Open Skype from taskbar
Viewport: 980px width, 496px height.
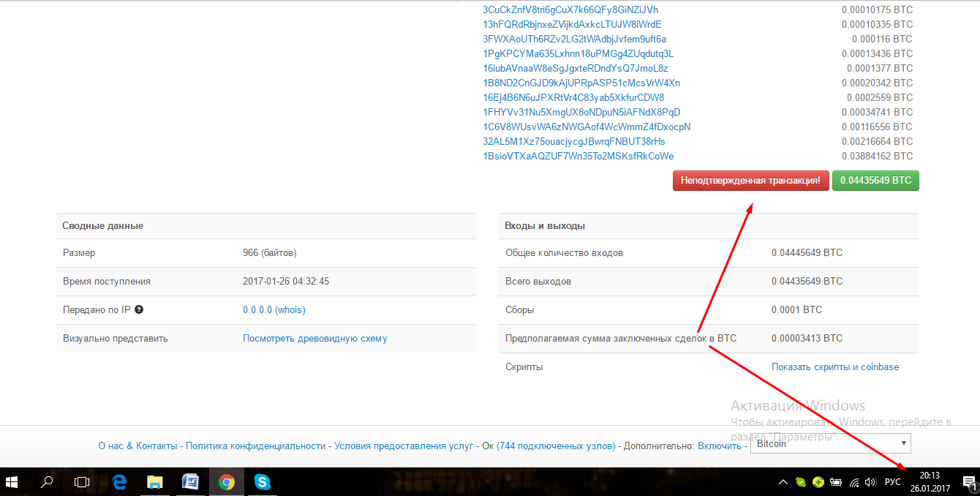click(x=262, y=482)
